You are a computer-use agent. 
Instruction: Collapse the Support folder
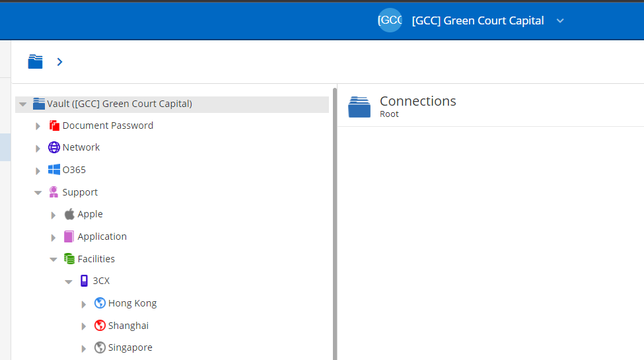(38, 192)
